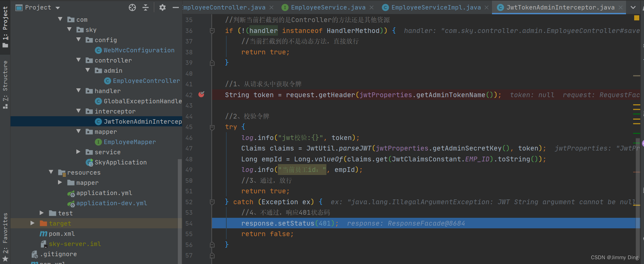This screenshot has height=264, width=644.
Task: Close the EmployeeService.java tab
Action: coord(372,7)
